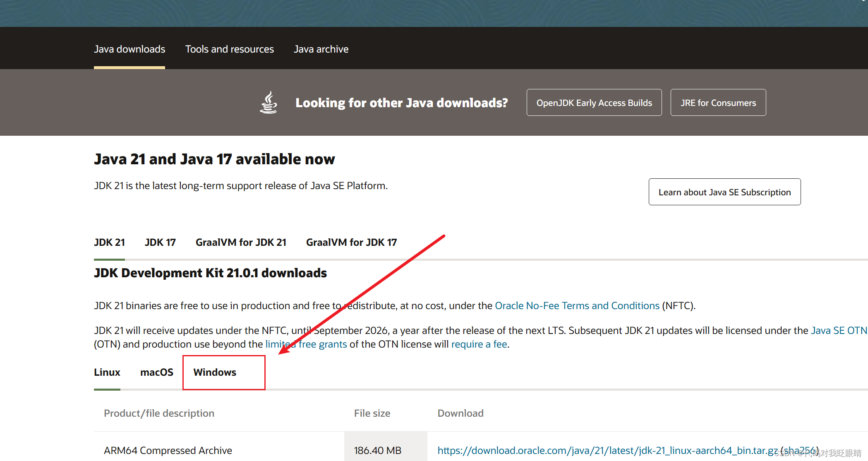
Task: Switch to Tools and resources tab
Action: (230, 49)
